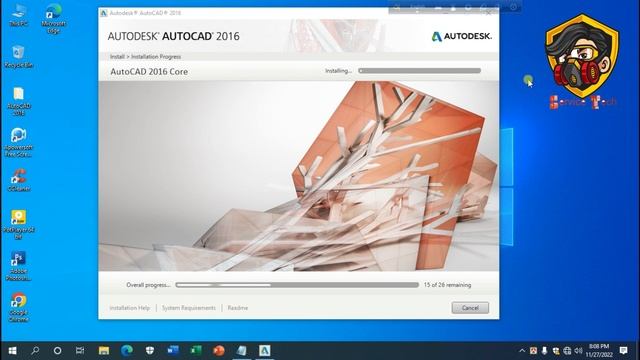Open the System Requirements link
Screen dimensions: 640x360
(189, 308)
